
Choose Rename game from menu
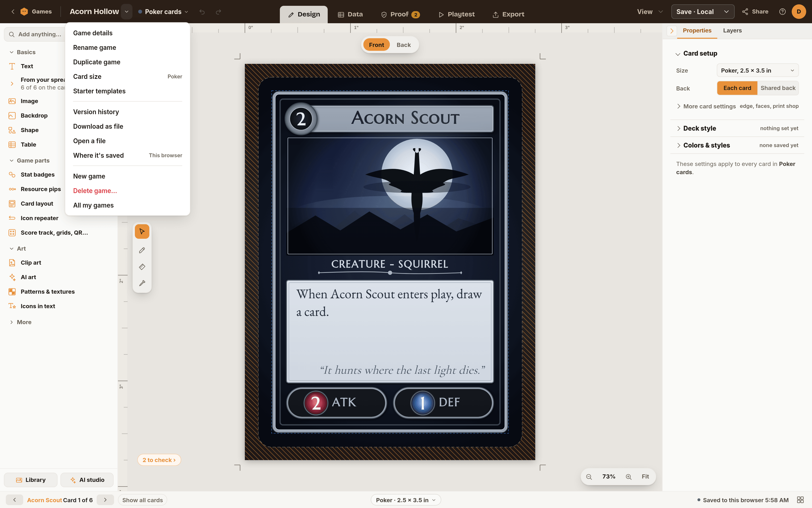pyautogui.click(x=128, y=48)
